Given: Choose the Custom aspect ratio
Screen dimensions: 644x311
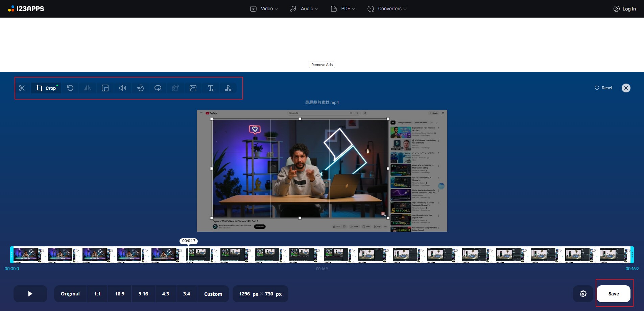Looking at the screenshot, I should tap(213, 294).
